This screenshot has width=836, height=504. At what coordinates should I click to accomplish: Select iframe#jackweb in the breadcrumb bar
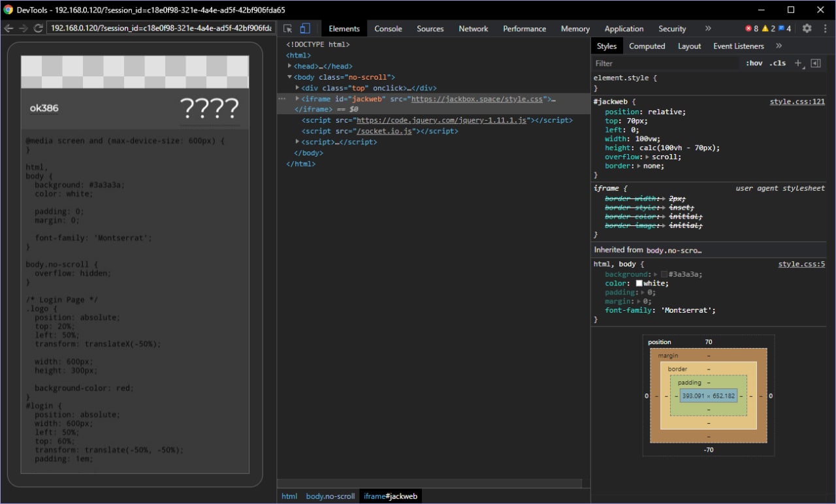391,496
